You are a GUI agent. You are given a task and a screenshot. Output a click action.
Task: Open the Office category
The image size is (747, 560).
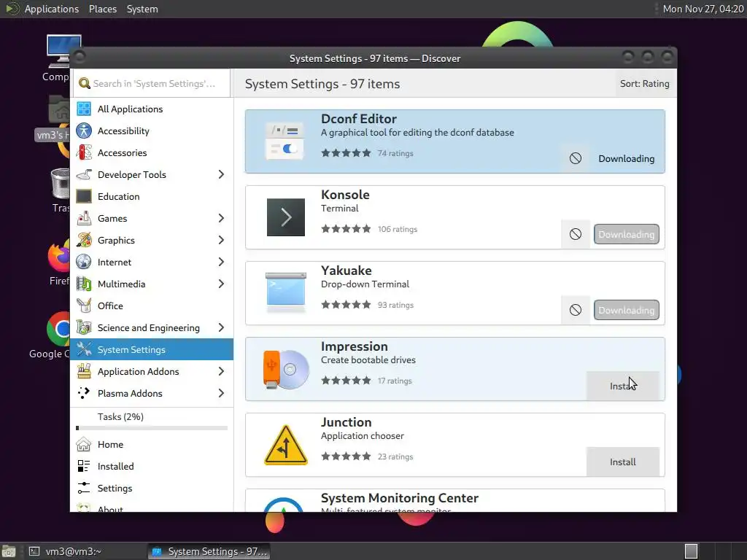pos(152,306)
